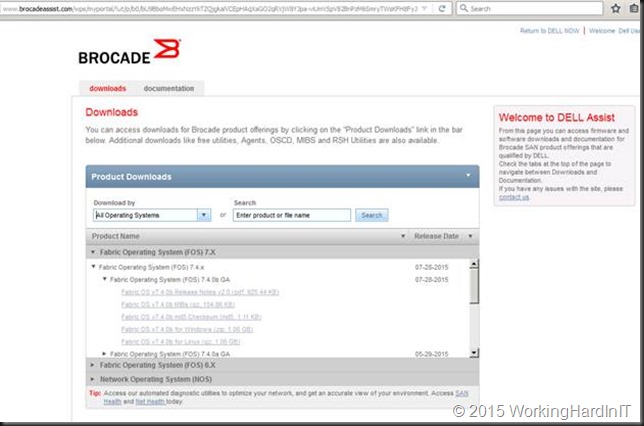Open Fabric OS v7.4.0b Release Notes link

[200, 292]
